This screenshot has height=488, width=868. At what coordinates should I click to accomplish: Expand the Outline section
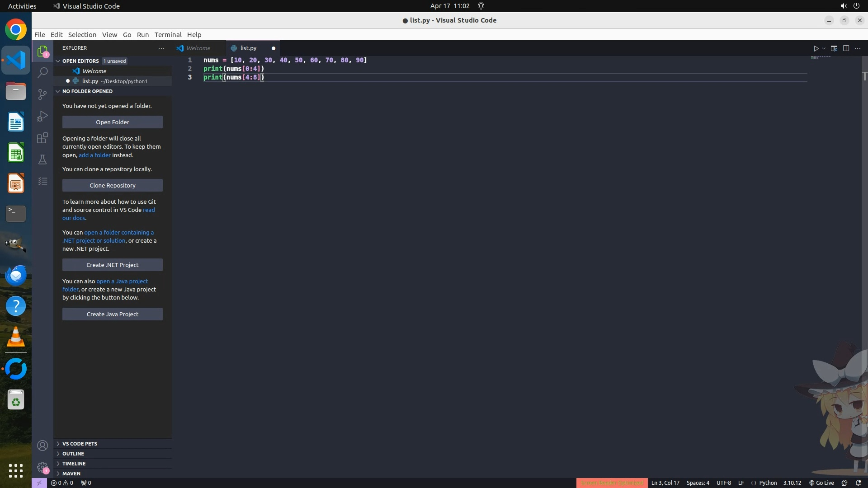point(73,454)
